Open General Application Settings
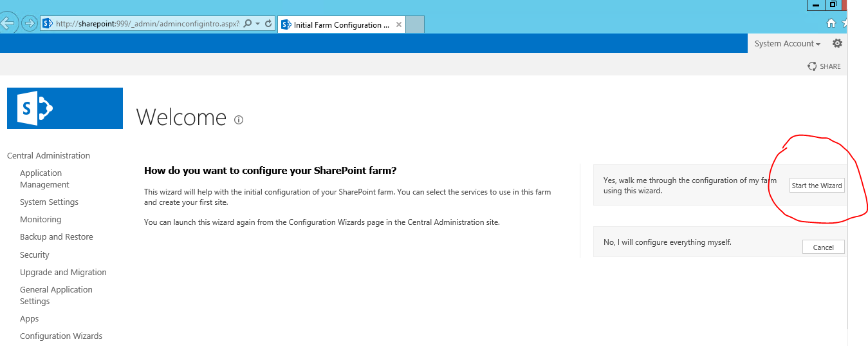 click(x=56, y=295)
